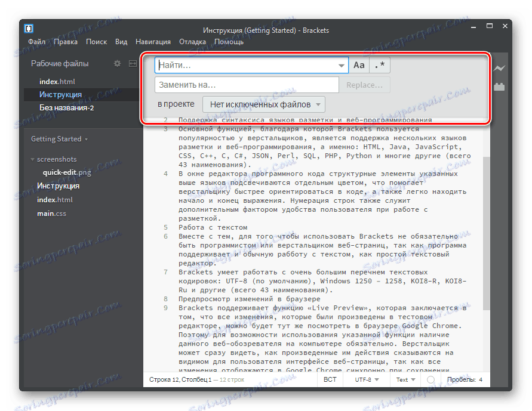Click editor vertical scrollbar thumb
532x411 pixels.
tap(487, 233)
